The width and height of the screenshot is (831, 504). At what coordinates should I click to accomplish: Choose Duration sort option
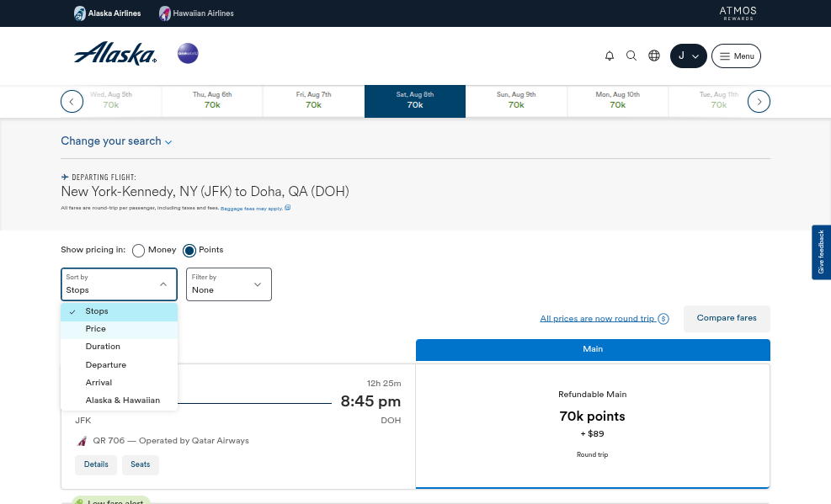coord(120,347)
